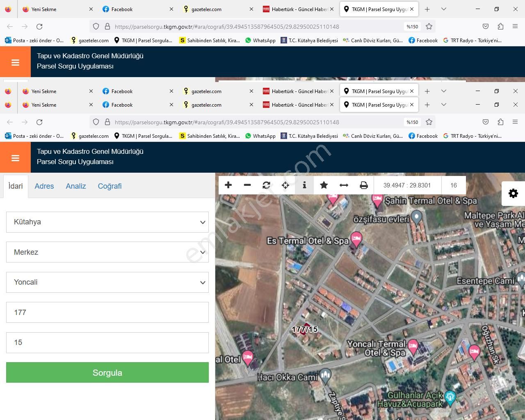Open the Kütahya province dropdown

click(x=107, y=222)
